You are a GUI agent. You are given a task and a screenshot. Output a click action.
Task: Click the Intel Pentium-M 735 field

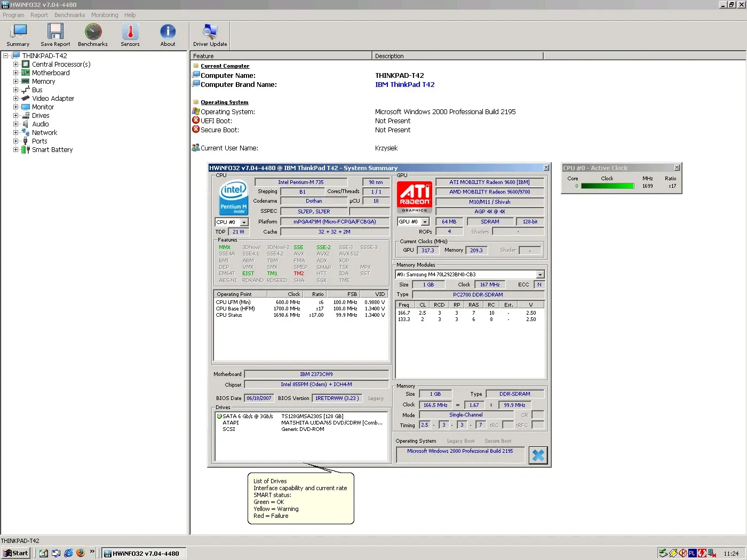click(x=300, y=182)
